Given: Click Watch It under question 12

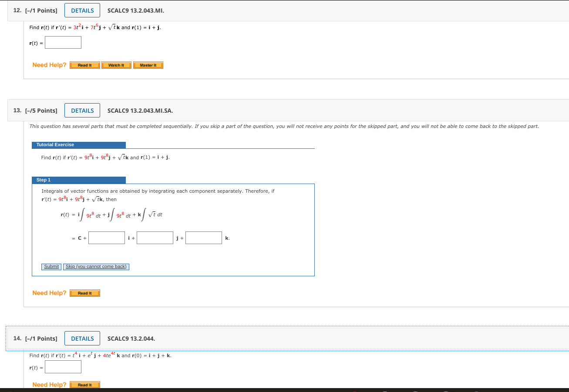Looking at the screenshot, I should pyautogui.click(x=116, y=65).
